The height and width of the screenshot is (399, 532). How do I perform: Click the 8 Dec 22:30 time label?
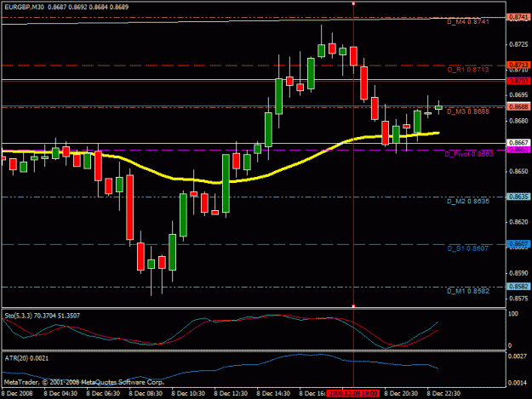click(x=443, y=394)
